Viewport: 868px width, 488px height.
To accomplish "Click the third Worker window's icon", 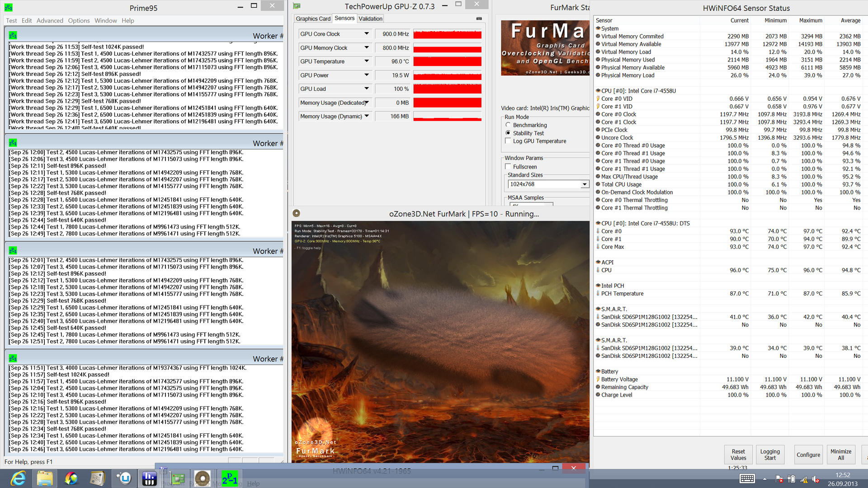I will 13,250.
